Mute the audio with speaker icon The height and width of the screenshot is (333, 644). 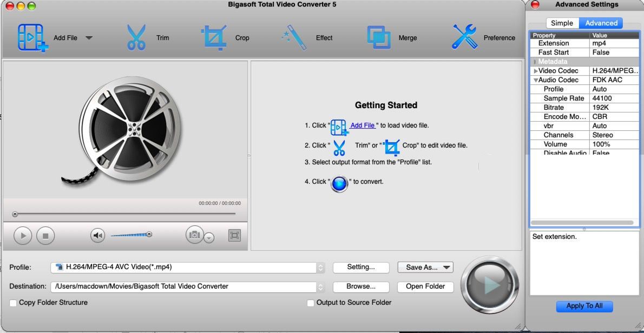pos(97,235)
